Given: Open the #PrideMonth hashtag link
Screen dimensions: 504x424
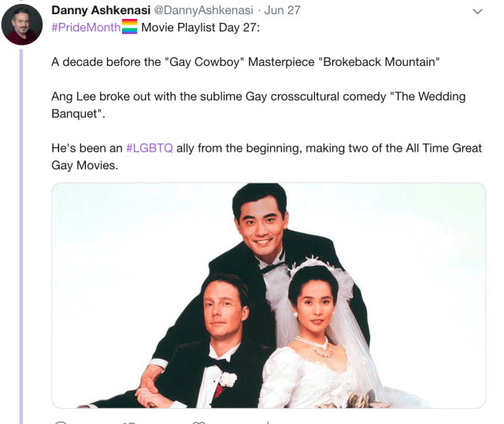Looking at the screenshot, I should 86,28.
